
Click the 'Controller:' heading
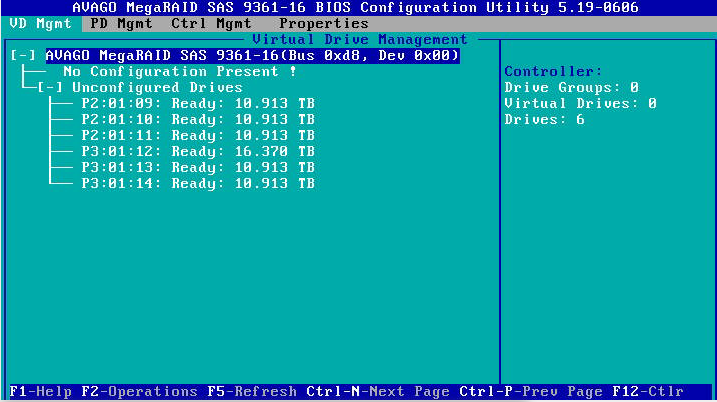554,72
